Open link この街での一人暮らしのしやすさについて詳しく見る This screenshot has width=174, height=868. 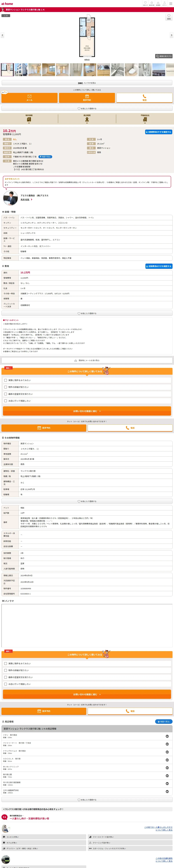158,829
